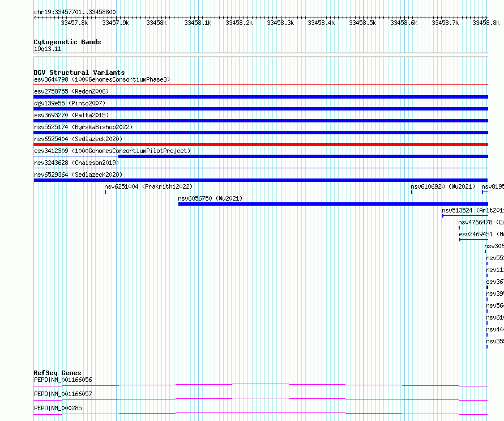Select variant nsv3243628 (Chaisson2019)
504x421 pixels.
(76, 163)
